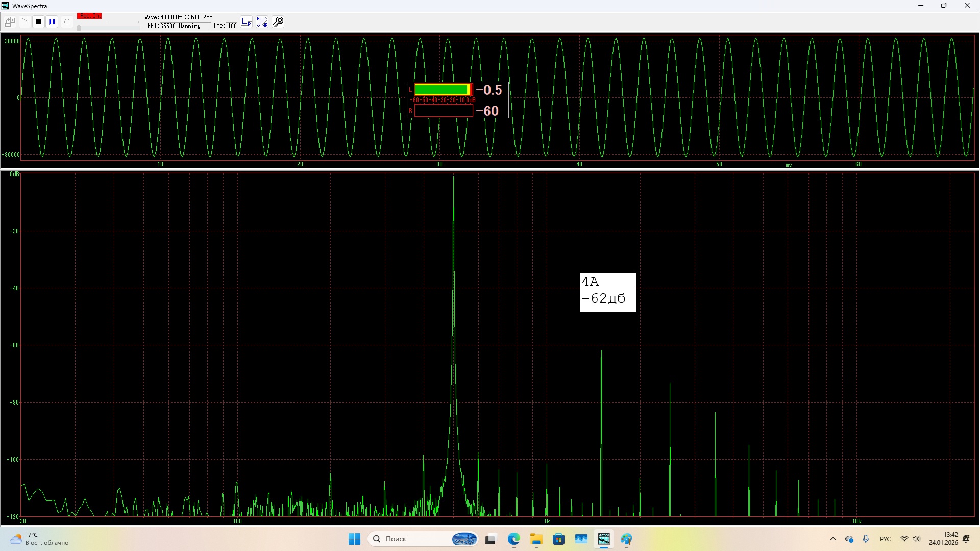Expand the hidden system tray icons

coord(833,539)
